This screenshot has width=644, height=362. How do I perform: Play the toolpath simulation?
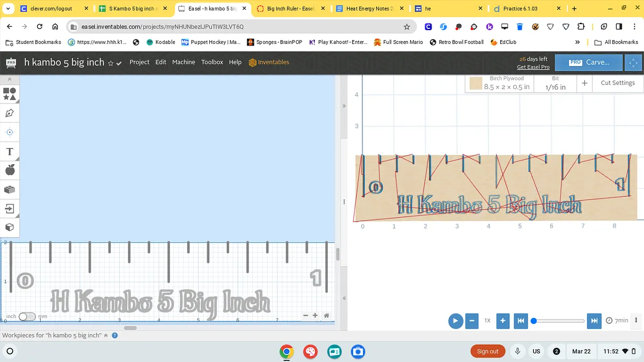(455, 321)
